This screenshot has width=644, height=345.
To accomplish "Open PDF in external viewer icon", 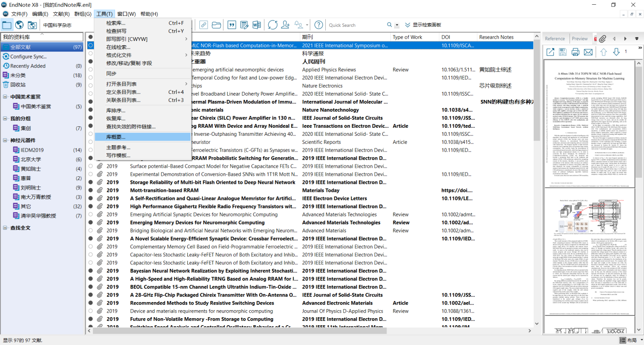I will pyautogui.click(x=550, y=52).
